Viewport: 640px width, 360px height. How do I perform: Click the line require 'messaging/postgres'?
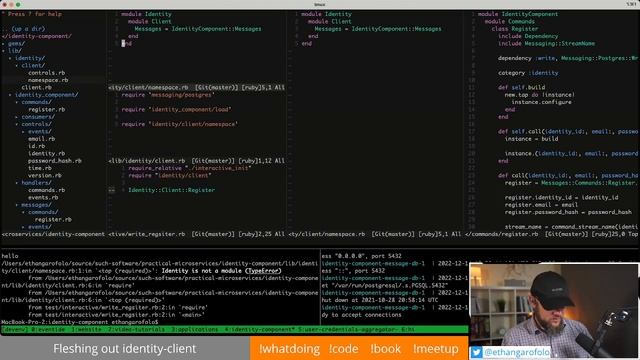[x=168, y=95]
